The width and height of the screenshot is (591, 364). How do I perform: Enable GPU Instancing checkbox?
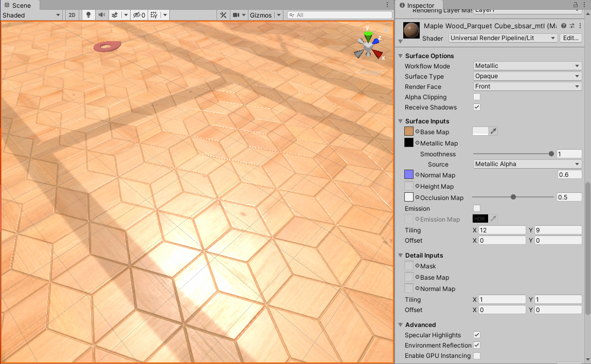(477, 355)
